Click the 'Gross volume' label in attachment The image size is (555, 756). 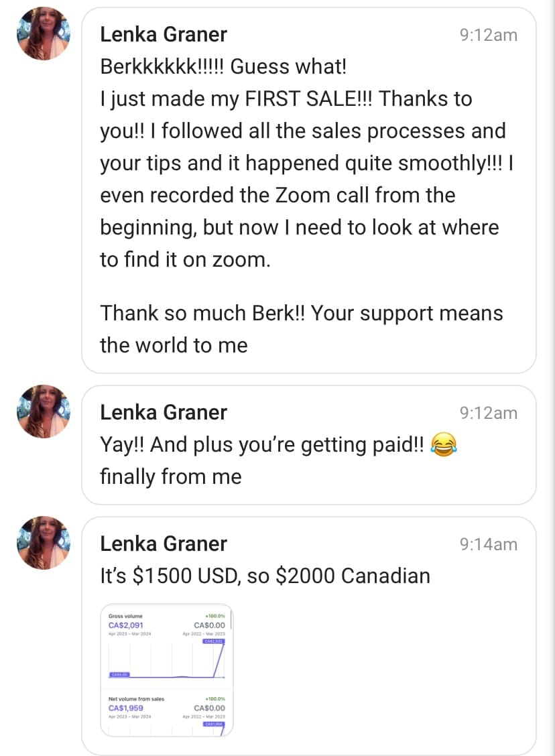coord(125,616)
